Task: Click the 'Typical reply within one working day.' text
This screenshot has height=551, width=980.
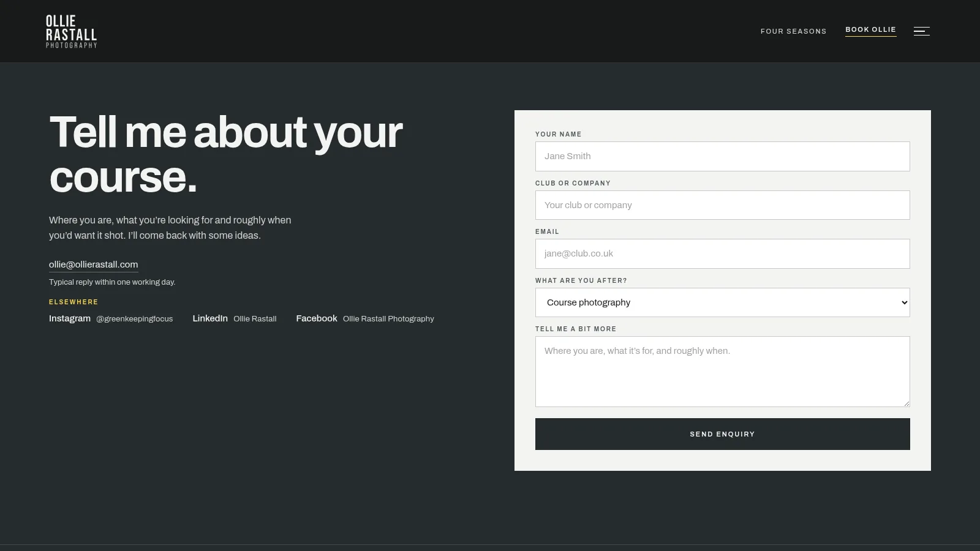Action: tap(112, 282)
